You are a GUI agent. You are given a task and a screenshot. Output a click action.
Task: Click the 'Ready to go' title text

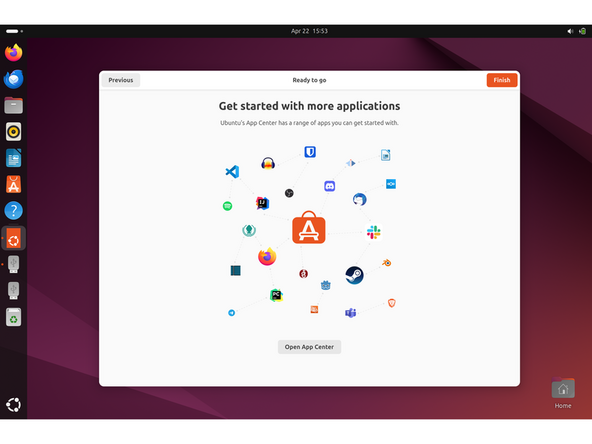click(309, 80)
